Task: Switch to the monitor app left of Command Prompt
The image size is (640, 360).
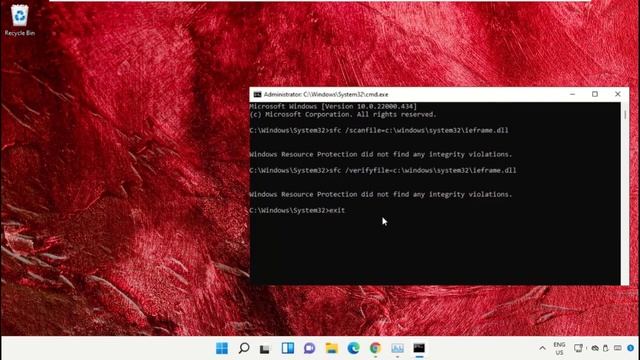Action: point(397,348)
